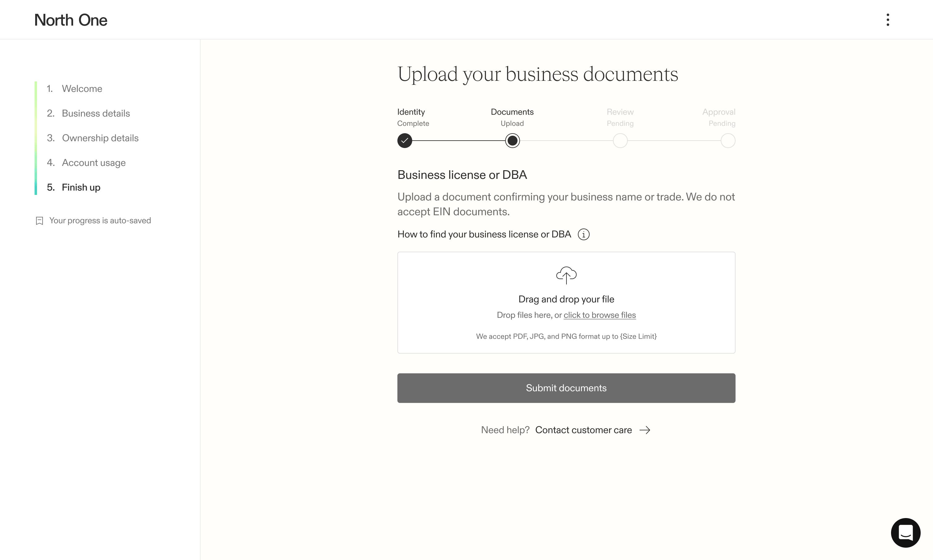Click the Upload your business documents title

[x=538, y=74]
